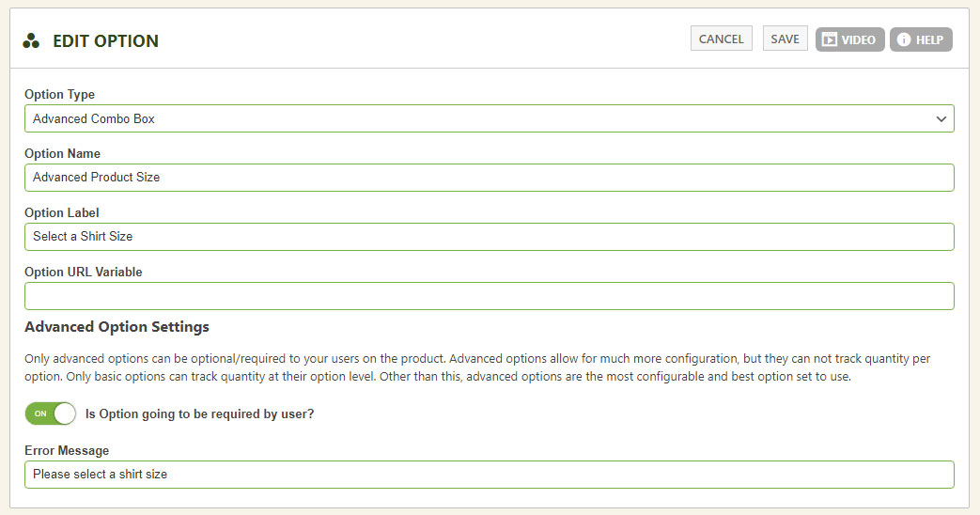This screenshot has height=515, width=980.
Task: Click the green ON label of the switch
Action: pyautogui.click(x=40, y=414)
